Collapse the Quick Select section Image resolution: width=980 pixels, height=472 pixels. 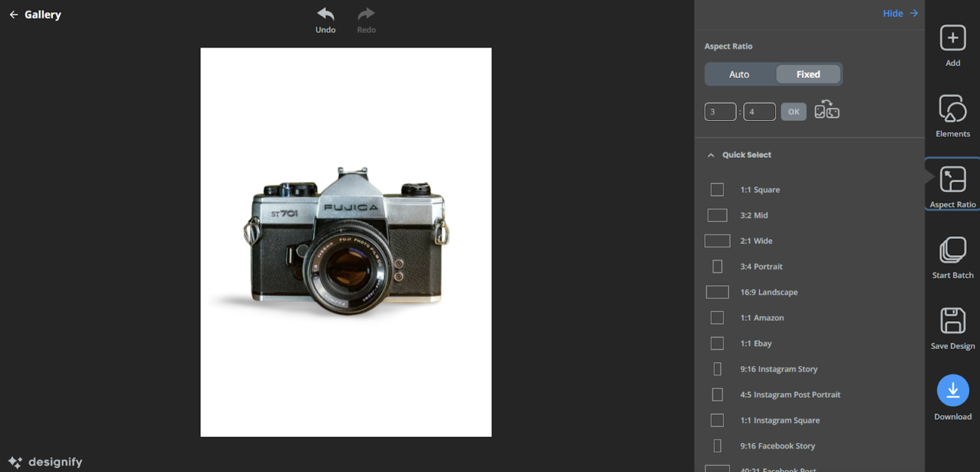[711, 155]
